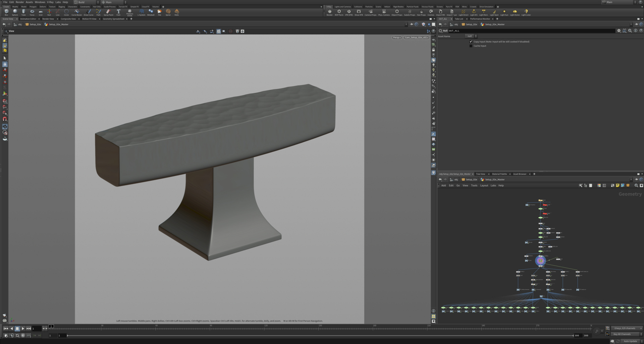This screenshot has height=344, width=644.
Task: Open the Main radial menu dropdown at top left
Action: 114,2
